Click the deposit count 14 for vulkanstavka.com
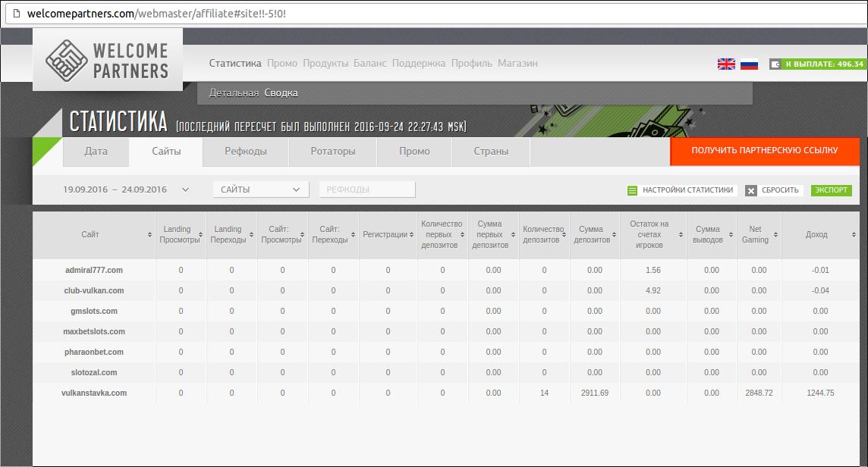 tap(544, 393)
